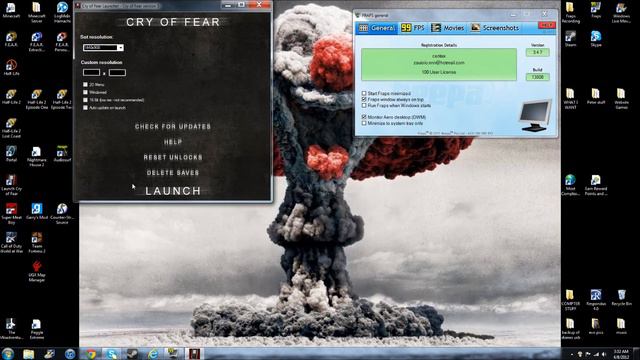Open the Set resolution dropdown
The height and width of the screenshot is (360, 640).
coord(103,48)
